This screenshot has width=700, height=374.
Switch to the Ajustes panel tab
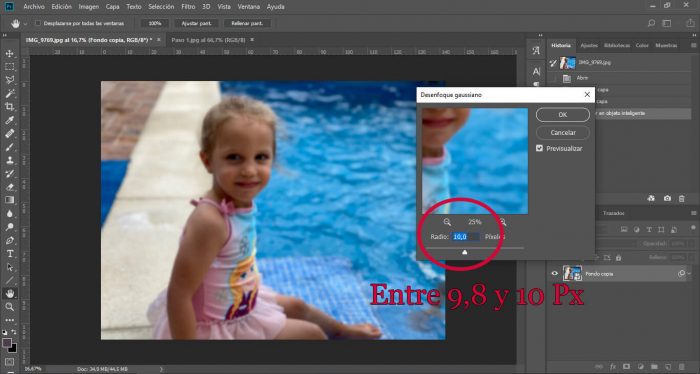click(589, 46)
